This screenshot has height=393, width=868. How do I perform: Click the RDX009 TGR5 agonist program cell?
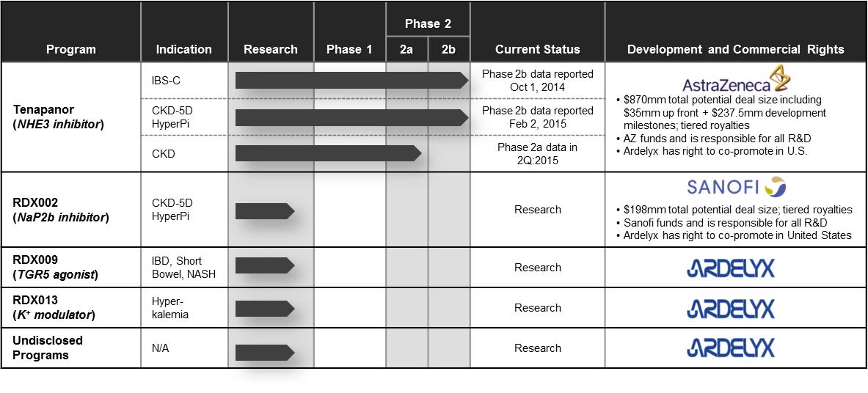click(x=56, y=268)
